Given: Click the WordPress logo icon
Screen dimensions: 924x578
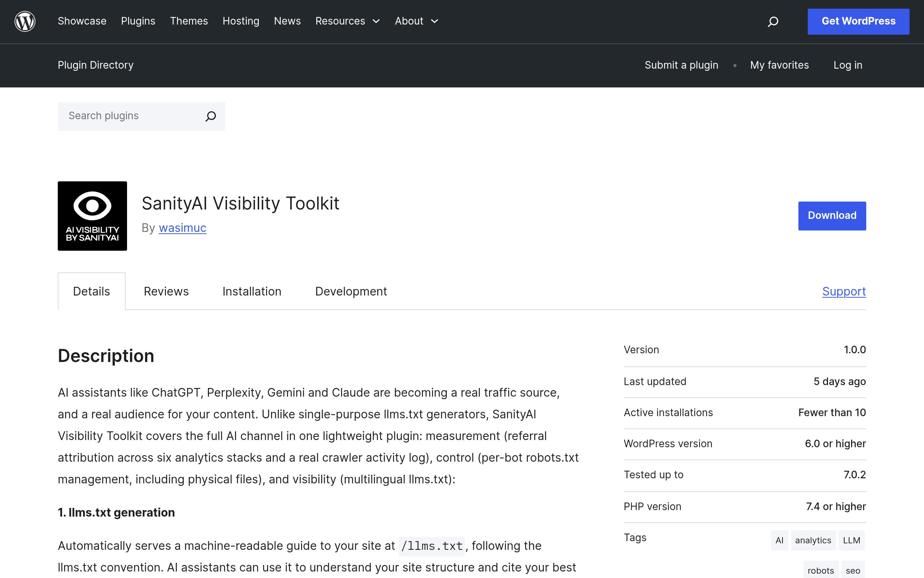Looking at the screenshot, I should pos(25,21).
